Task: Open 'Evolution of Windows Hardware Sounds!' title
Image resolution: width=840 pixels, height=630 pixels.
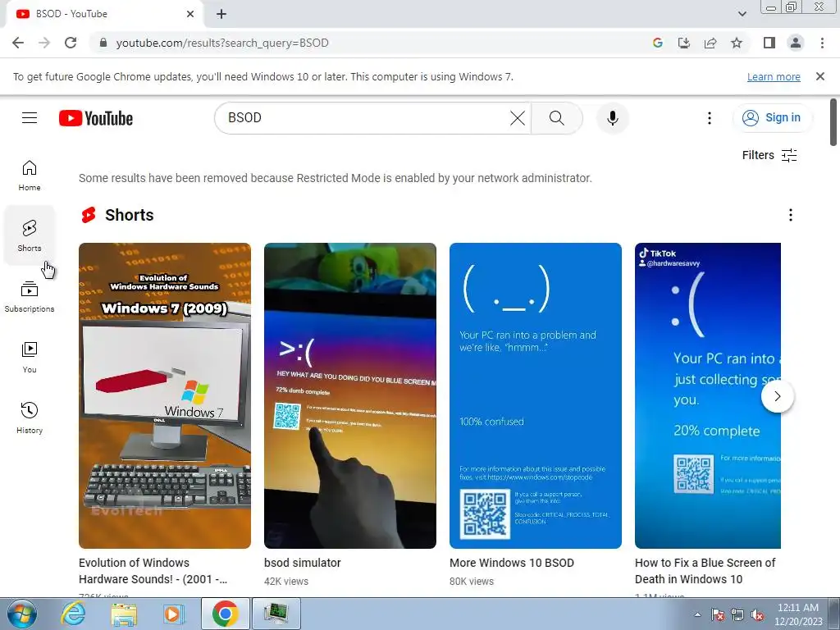Action: click(x=153, y=571)
